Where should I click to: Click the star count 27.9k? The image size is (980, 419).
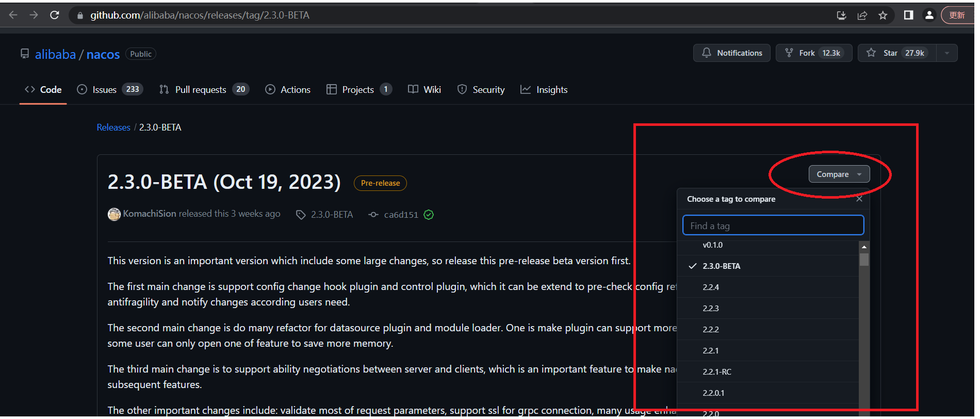(915, 53)
